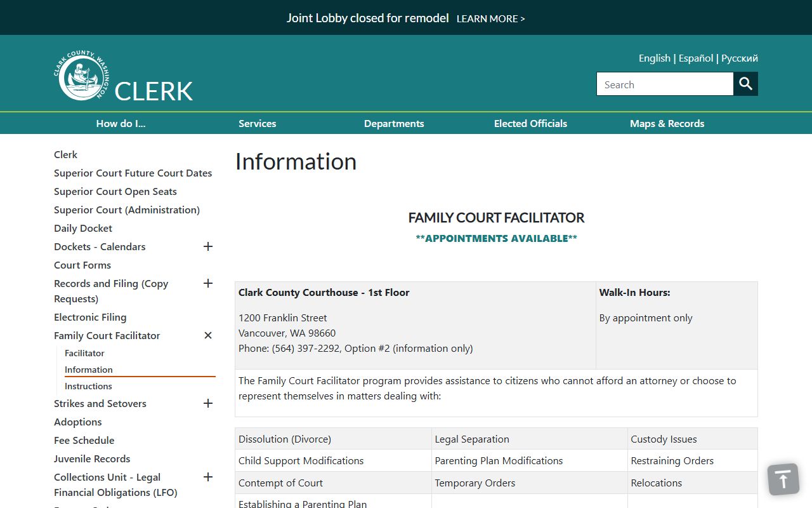Open Superior Court (Administration) page

click(127, 210)
